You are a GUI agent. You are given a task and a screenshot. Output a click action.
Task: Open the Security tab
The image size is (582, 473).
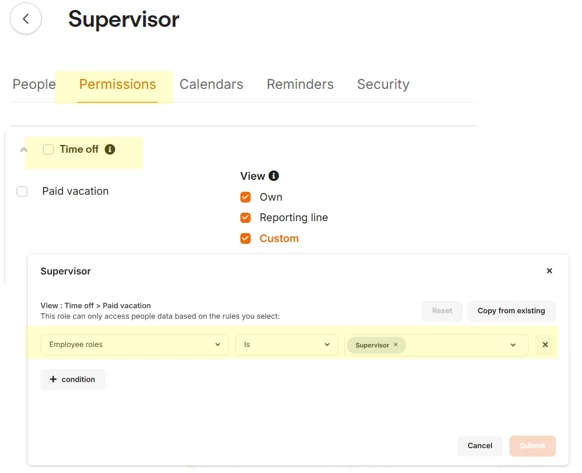[383, 84]
